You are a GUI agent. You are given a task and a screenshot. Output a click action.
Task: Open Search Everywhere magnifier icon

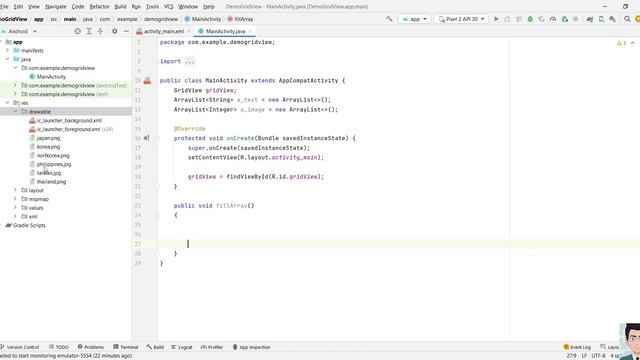click(x=627, y=19)
